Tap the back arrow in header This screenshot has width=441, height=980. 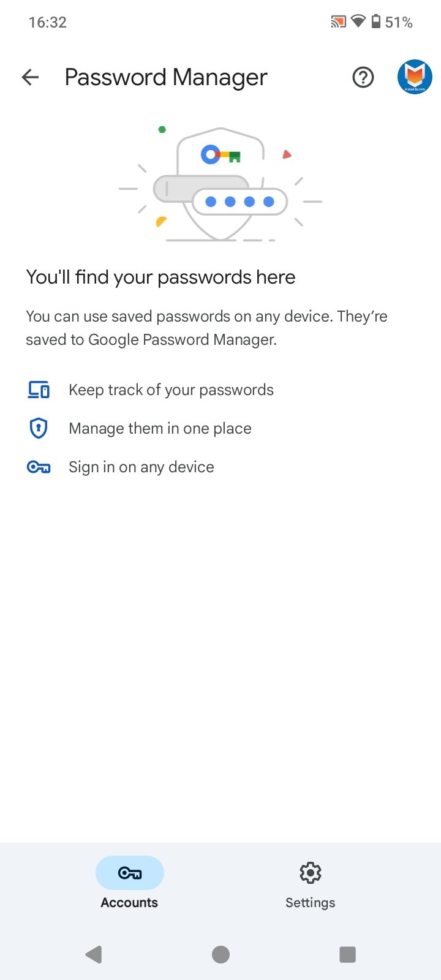[30, 77]
